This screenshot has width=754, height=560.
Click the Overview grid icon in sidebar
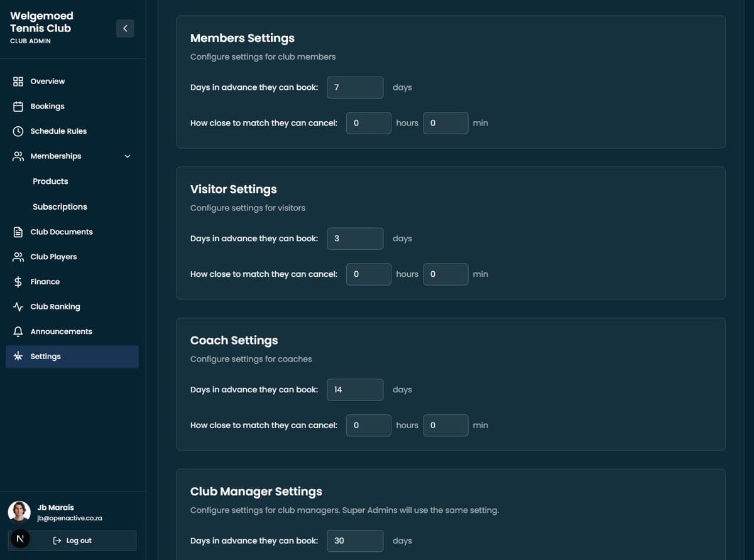(18, 82)
